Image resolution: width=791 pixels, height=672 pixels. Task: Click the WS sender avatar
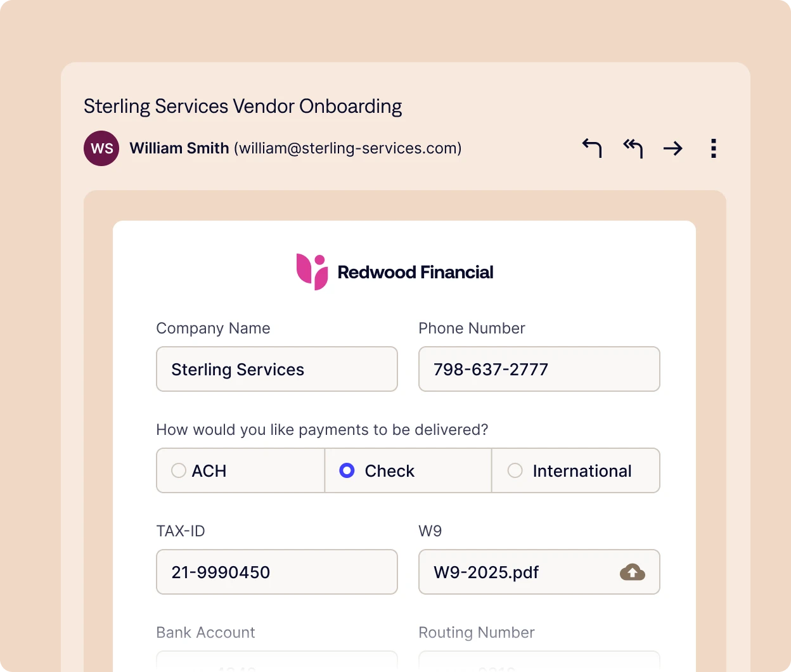tap(101, 148)
